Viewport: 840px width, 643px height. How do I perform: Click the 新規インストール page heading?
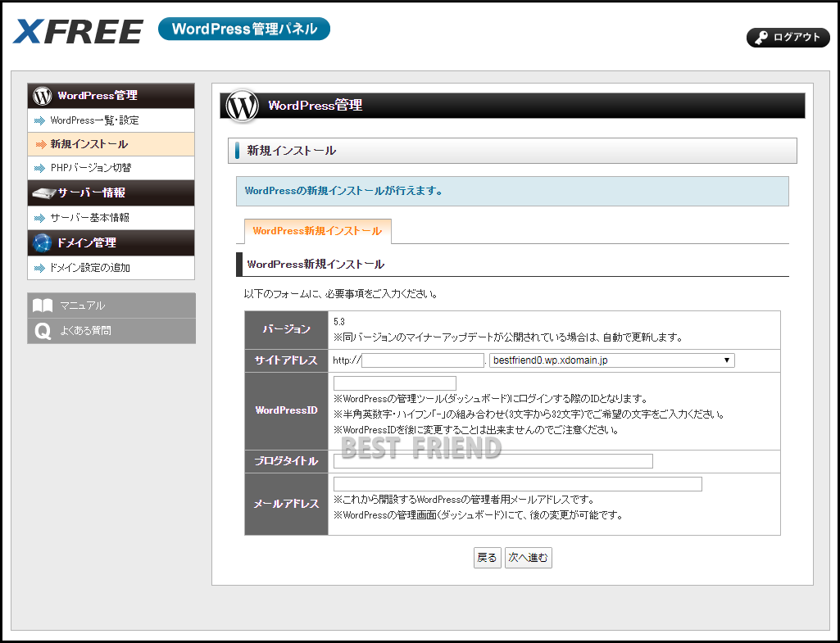click(x=292, y=151)
